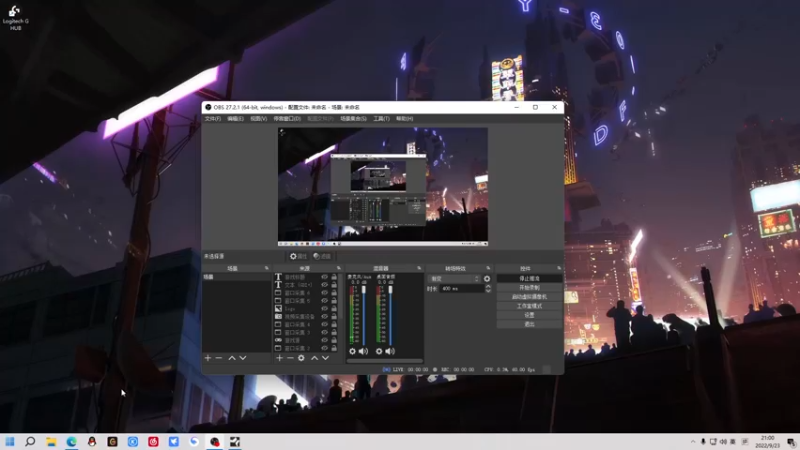Open Microsoft Edge from the taskbar
Viewport: 800px width, 450px height.
tap(71, 441)
